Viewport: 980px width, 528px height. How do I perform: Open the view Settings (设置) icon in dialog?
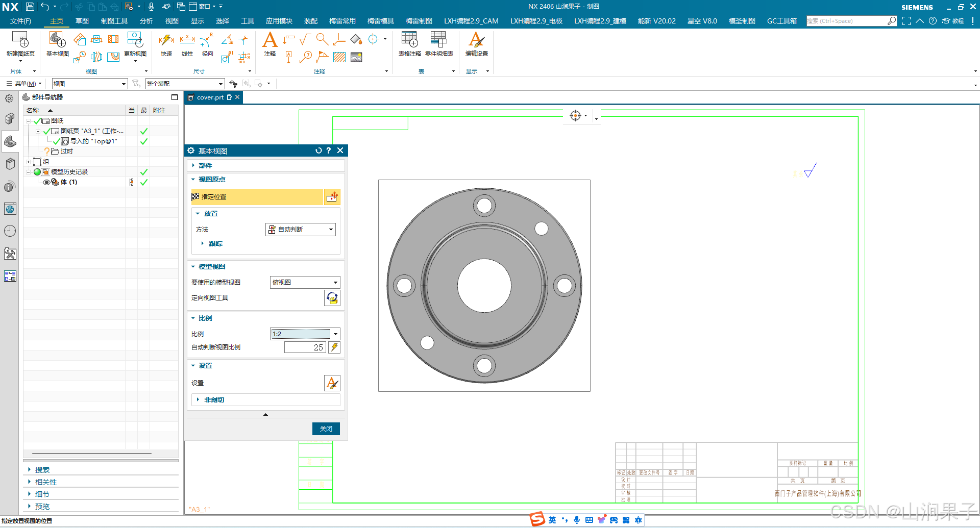332,383
